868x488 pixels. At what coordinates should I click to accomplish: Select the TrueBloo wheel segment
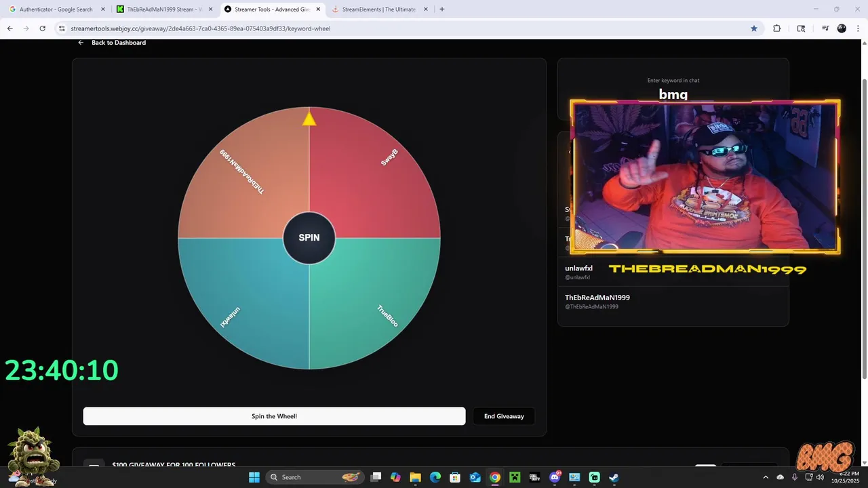pos(376,305)
